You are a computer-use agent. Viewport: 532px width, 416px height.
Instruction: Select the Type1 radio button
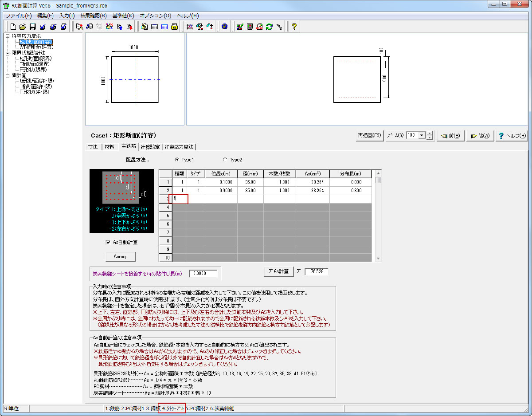point(177,160)
